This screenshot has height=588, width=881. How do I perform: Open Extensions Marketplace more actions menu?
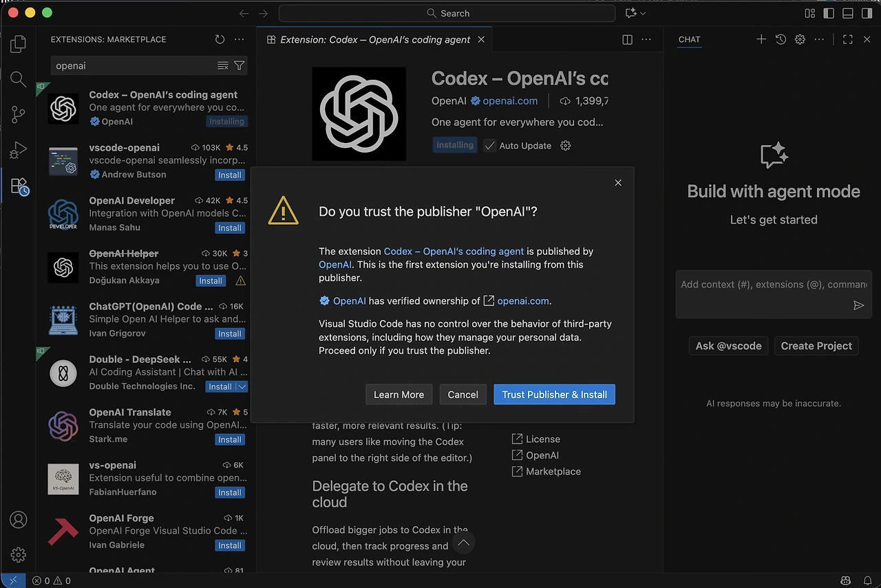pyautogui.click(x=239, y=40)
